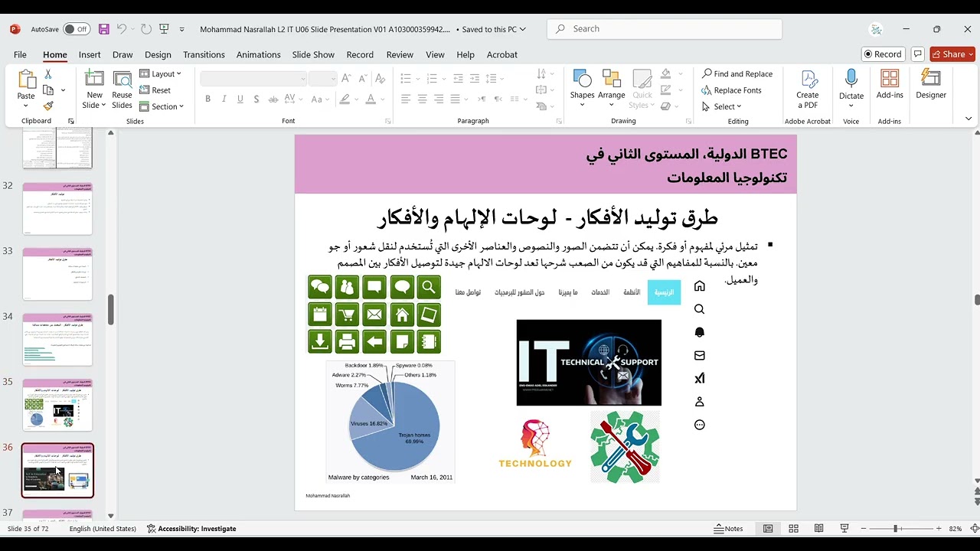980x551 pixels.
Task: Toggle the Notes pane
Action: 728,529
